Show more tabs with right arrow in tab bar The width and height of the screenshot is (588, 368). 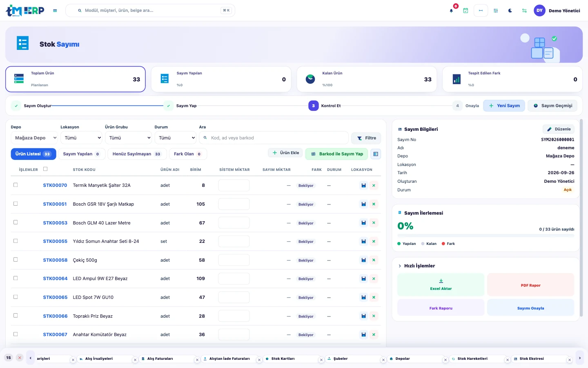tap(579, 358)
